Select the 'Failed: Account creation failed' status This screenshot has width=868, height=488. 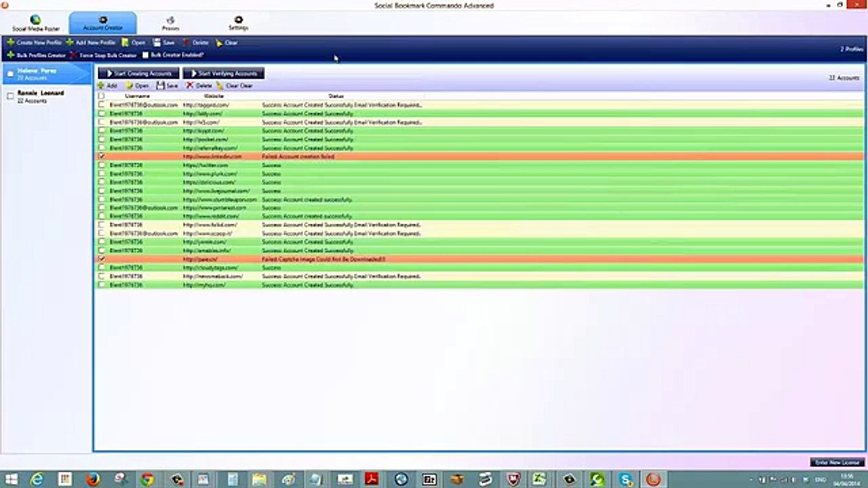click(298, 157)
